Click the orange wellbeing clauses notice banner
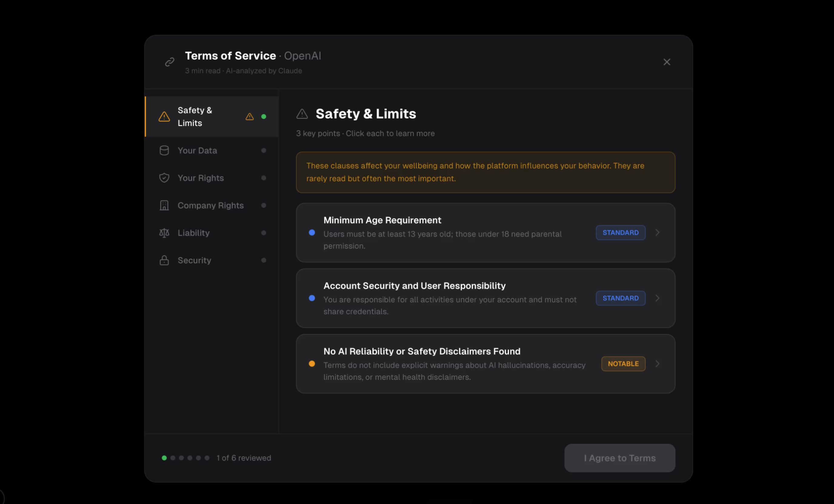This screenshot has height=504, width=834. 485,172
